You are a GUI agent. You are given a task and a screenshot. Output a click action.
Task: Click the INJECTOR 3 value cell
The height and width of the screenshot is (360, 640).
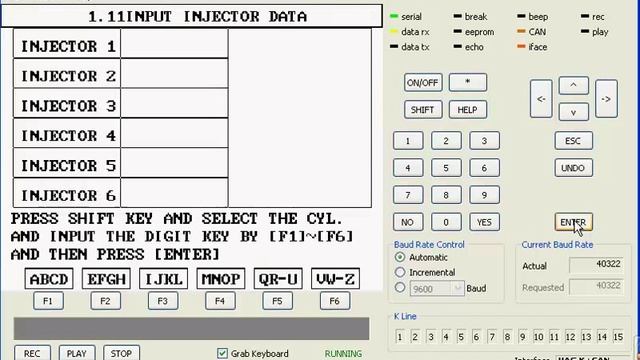pyautogui.click(x=174, y=103)
